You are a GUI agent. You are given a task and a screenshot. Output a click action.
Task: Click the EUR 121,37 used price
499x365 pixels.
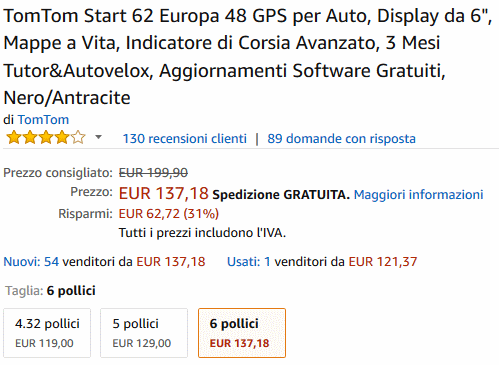tap(383, 262)
